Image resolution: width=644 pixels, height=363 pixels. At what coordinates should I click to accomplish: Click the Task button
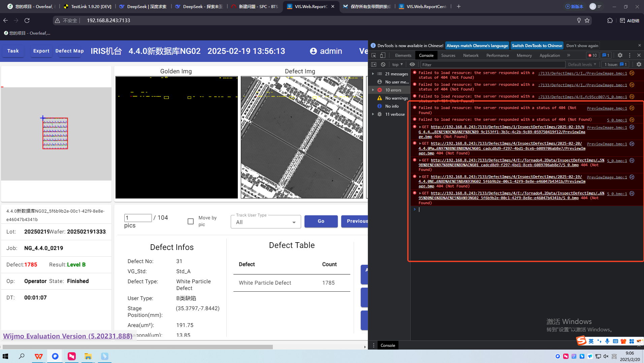(x=13, y=51)
